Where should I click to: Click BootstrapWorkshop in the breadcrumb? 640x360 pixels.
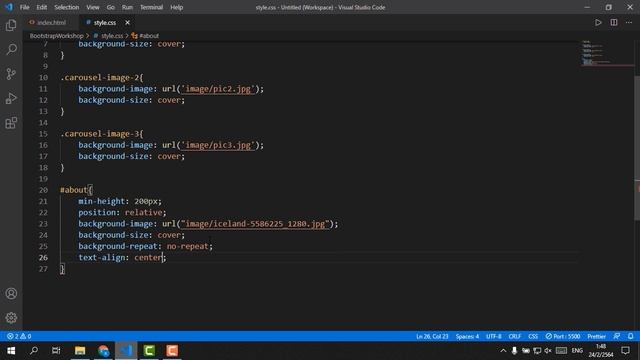click(56, 36)
